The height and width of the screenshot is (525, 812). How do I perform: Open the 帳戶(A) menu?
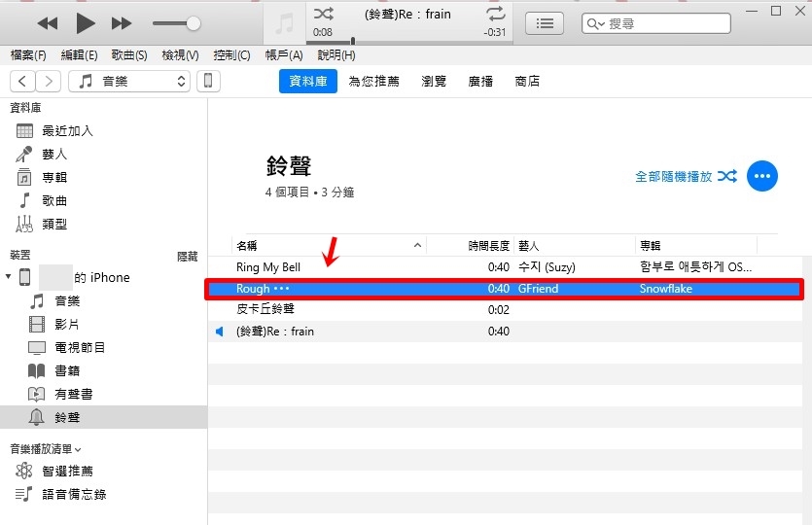[284, 54]
